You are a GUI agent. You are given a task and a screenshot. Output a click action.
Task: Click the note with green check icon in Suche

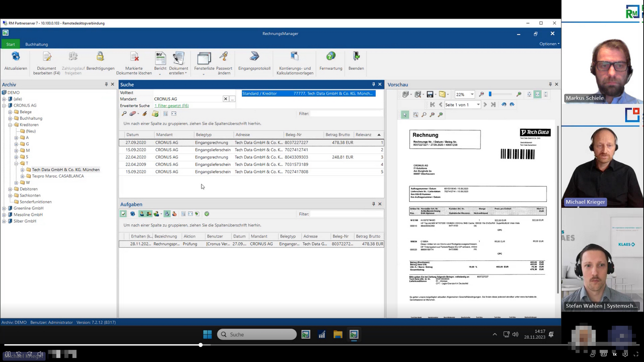[155, 114]
